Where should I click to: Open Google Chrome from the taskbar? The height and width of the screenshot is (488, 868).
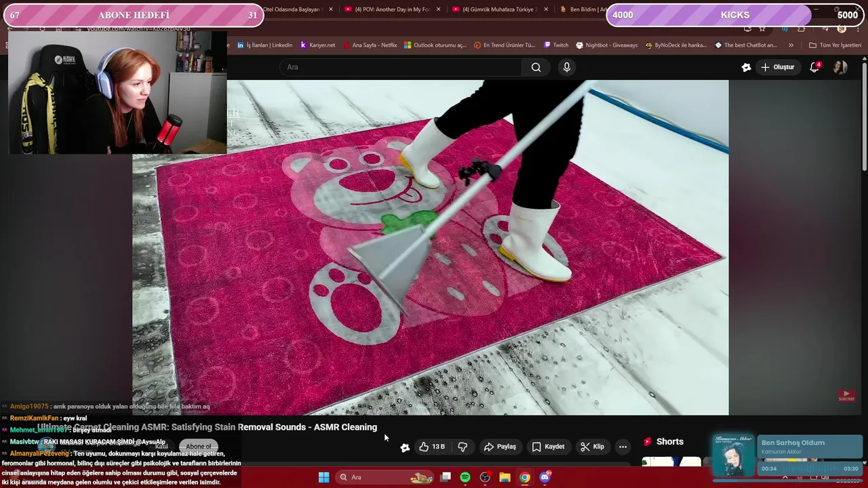click(x=525, y=477)
